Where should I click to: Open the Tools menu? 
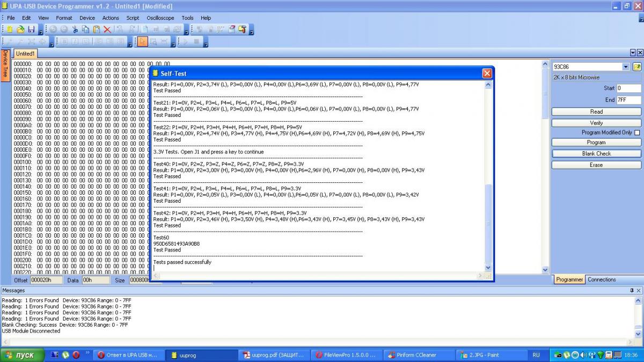click(x=187, y=18)
